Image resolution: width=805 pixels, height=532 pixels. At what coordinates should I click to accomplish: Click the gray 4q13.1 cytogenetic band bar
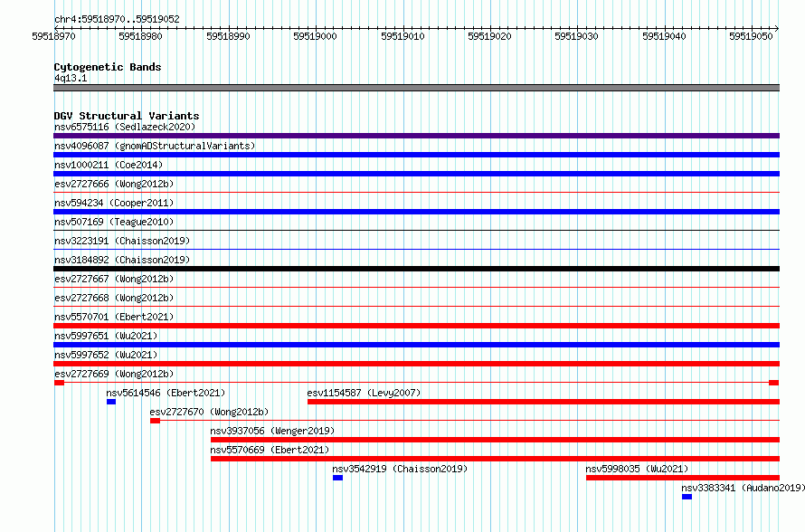(416, 88)
